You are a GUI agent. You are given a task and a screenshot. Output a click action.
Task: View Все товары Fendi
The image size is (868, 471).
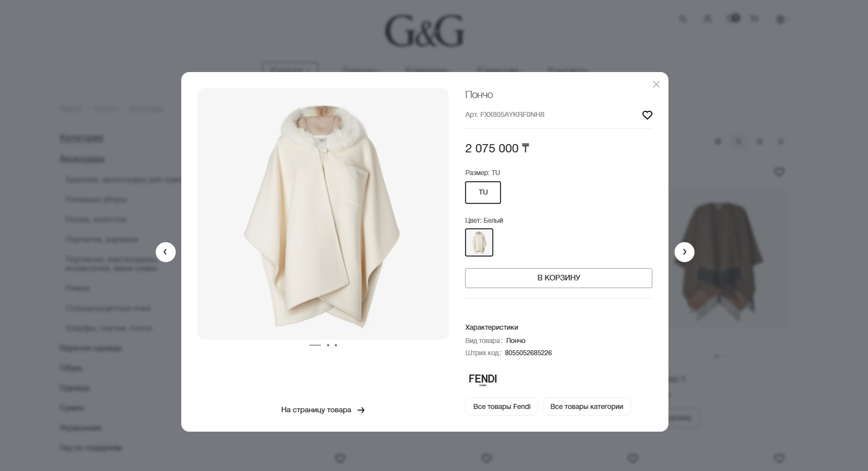502,406
